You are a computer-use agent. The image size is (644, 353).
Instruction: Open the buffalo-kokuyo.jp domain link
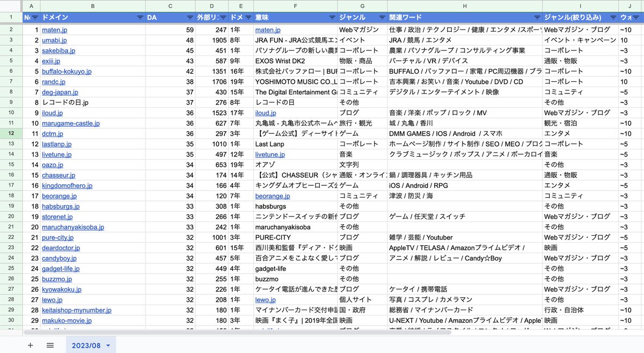point(67,71)
